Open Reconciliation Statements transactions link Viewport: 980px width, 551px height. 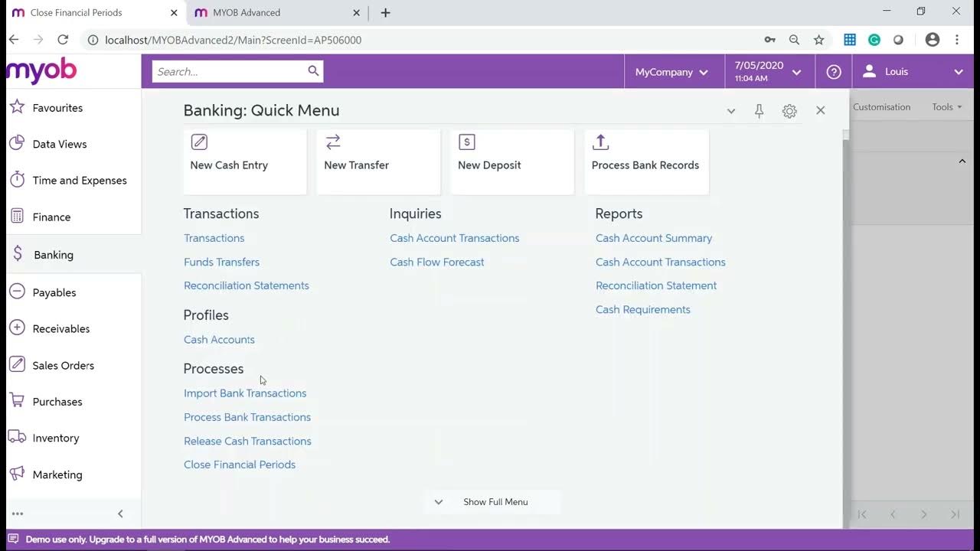247,285
